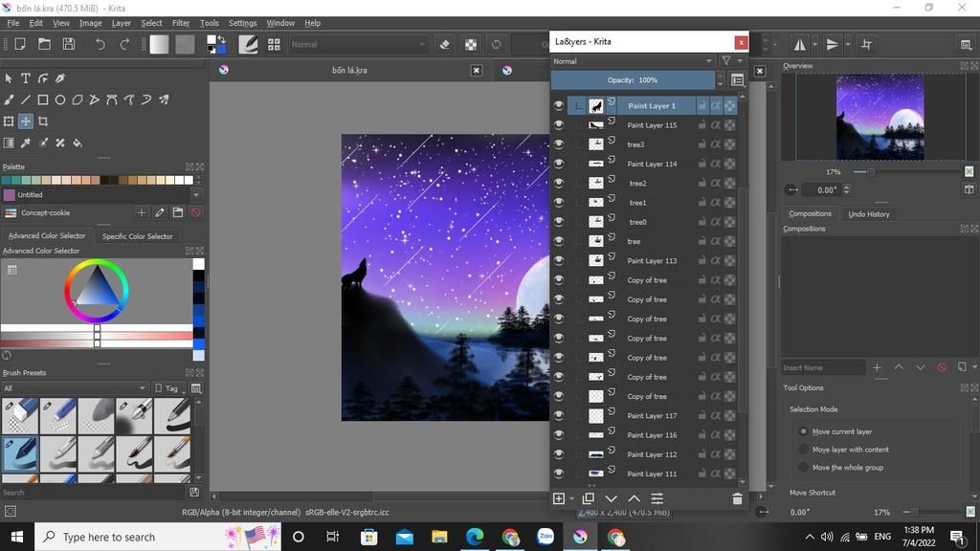Click the brush presets Search field
Screen dimensions: 980x551
(x=94, y=493)
